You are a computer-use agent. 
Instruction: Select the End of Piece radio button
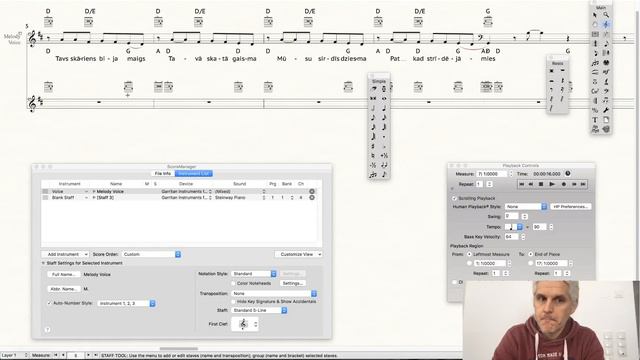pos(531,254)
